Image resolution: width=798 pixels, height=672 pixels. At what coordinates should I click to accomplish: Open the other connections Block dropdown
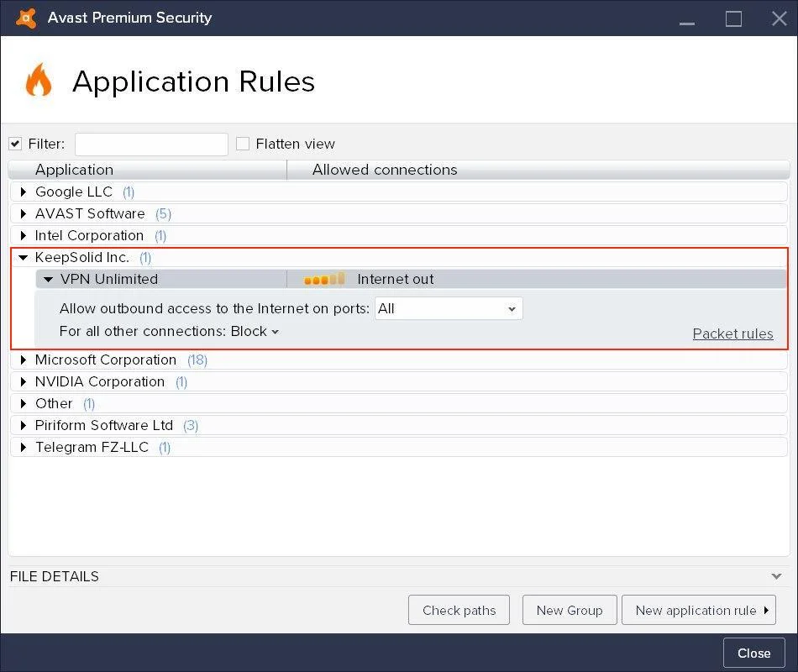click(255, 331)
